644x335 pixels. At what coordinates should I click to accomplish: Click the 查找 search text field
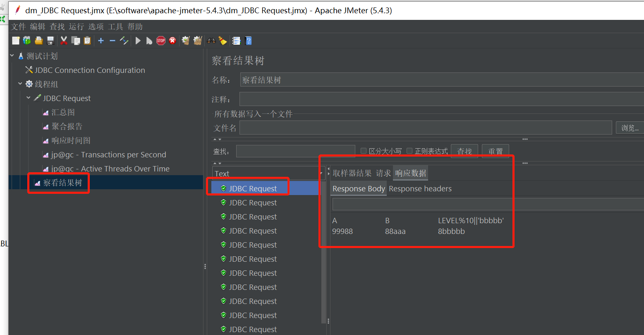tap(295, 151)
